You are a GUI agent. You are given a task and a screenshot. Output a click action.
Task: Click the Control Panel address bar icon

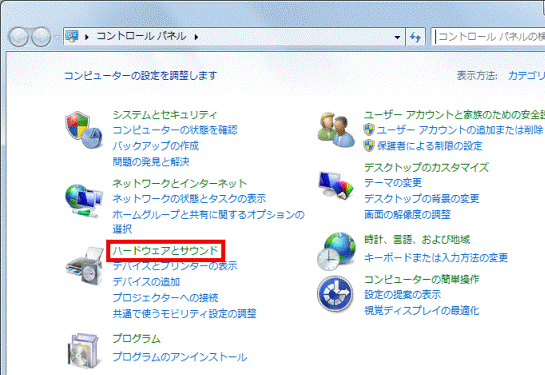(72, 36)
